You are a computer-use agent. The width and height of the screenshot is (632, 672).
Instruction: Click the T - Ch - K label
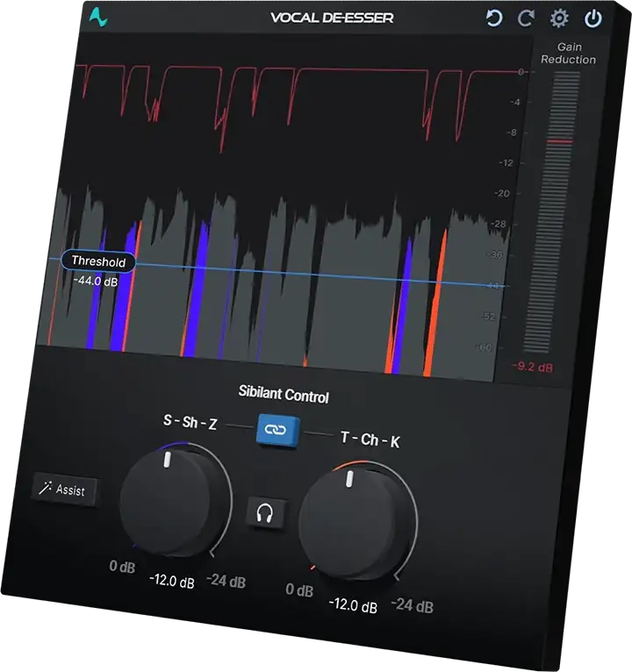370,440
